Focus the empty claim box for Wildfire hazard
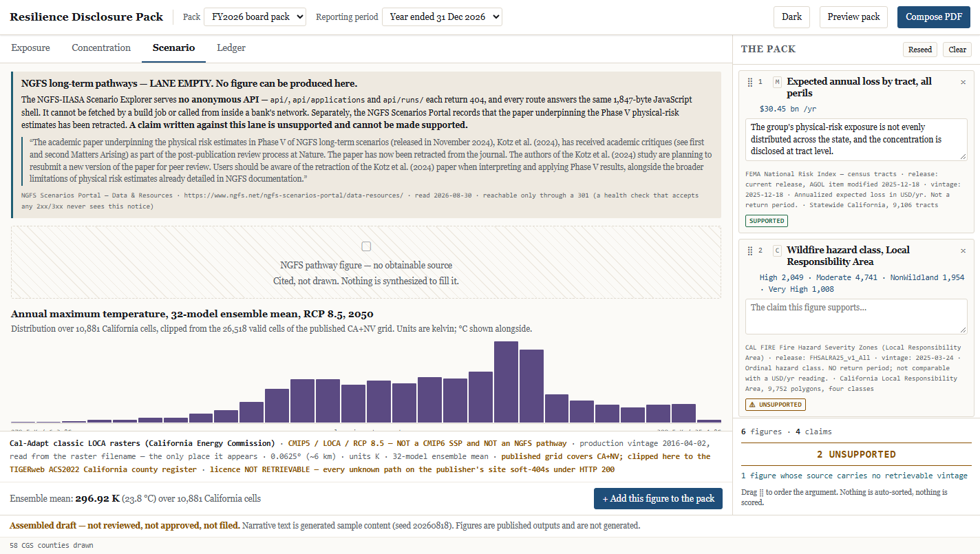 coord(856,317)
